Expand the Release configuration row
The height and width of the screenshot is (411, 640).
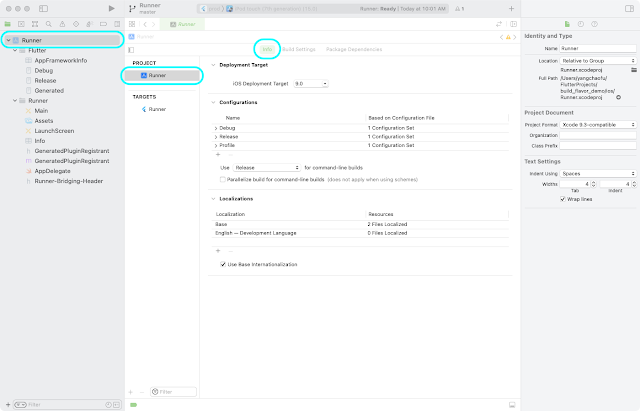[x=216, y=137]
